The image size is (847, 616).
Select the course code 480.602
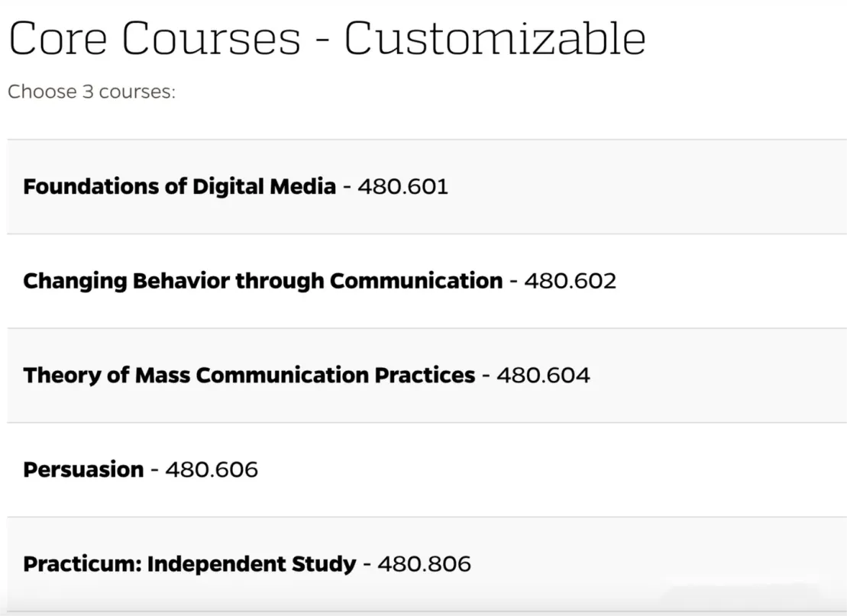point(570,281)
